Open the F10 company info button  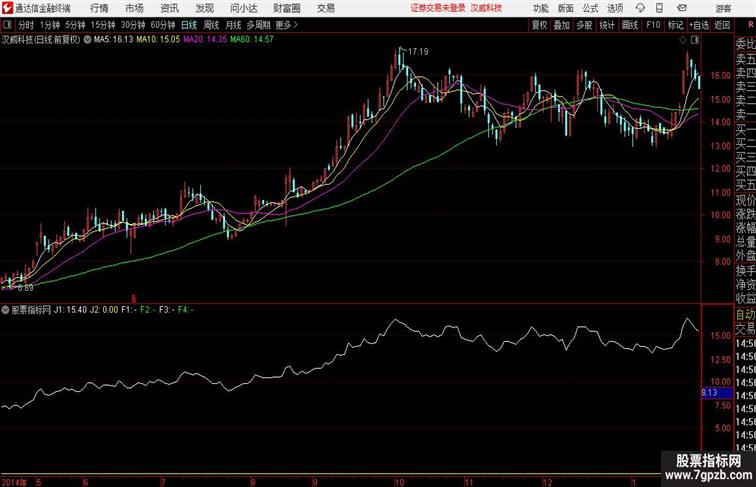pos(653,25)
